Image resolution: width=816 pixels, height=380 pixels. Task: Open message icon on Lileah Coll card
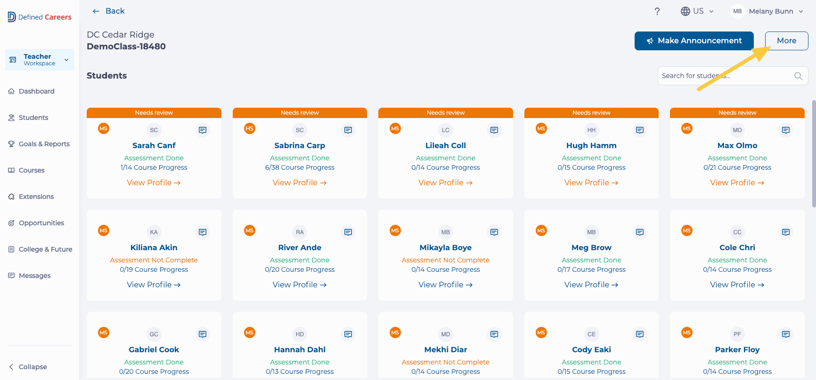(x=494, y=130)
